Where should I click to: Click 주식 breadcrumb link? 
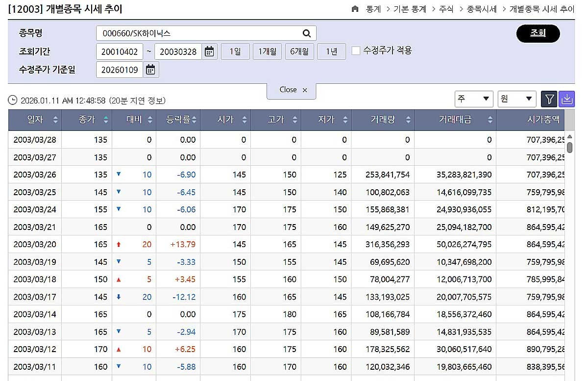click(446, 9)
